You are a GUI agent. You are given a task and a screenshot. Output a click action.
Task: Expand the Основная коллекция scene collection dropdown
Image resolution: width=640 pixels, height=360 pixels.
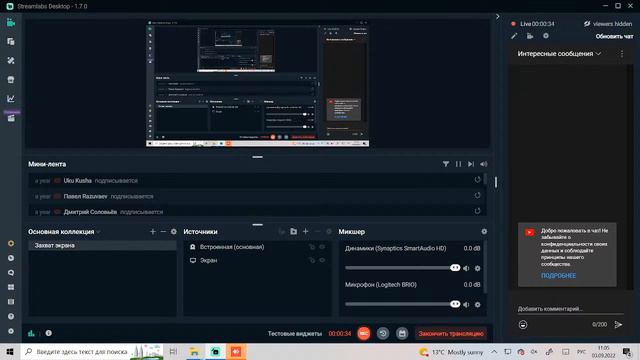pos(64,231)
